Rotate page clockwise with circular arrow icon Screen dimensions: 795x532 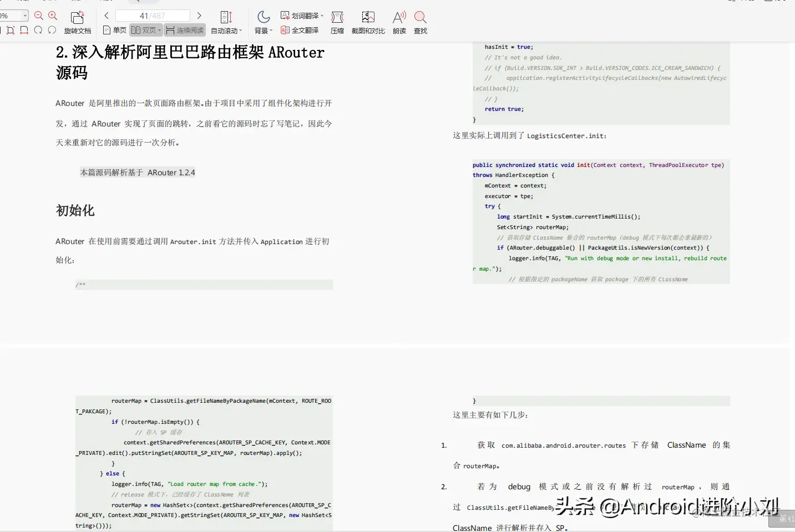(39, 29)
